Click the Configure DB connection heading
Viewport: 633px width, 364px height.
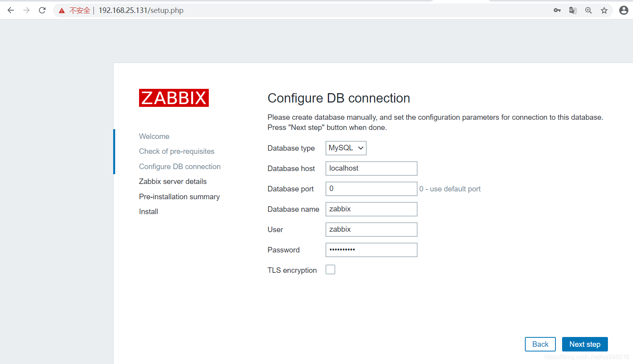(339, 98)
